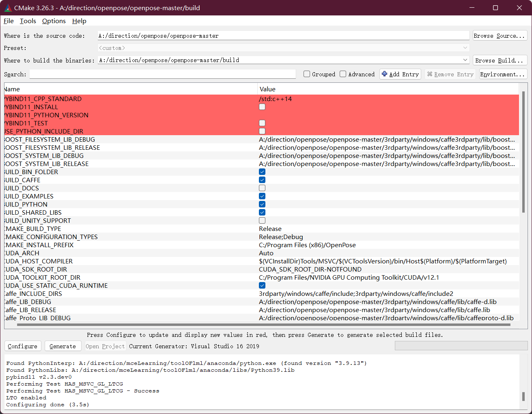Enable the Advanced checkbox

click(343, 74)
